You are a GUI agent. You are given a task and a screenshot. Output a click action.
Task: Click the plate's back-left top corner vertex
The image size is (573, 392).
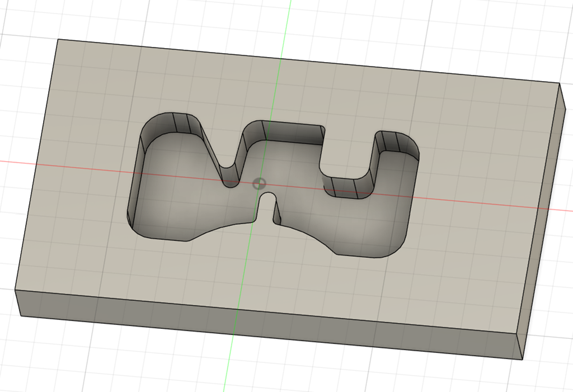(x=58, y=39)
